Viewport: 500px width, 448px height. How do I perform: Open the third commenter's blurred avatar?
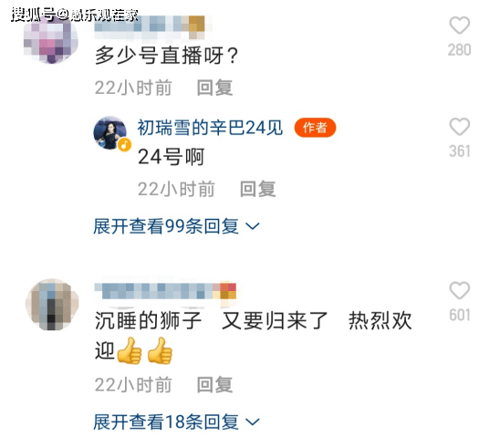click(52, 305)
